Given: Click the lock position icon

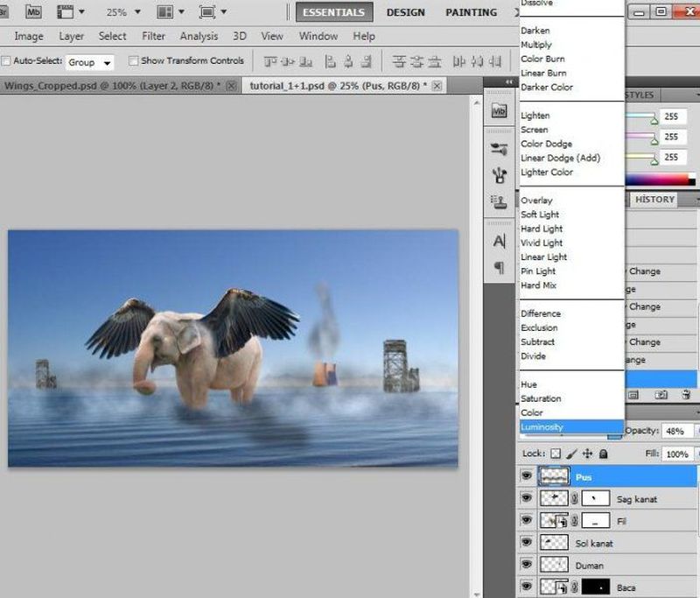Looking at the screenshot, I should point(587,454).
